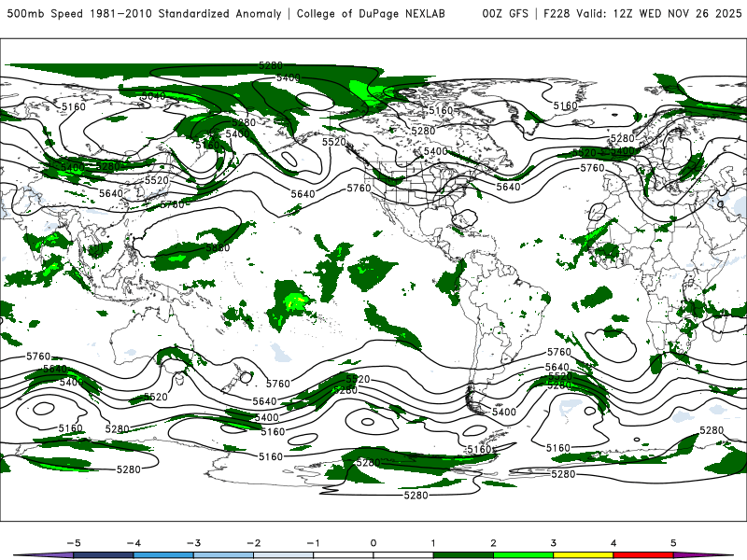The image size is (747, 560).
Task: Click the 'F228' forecast hour text
Action: 557,13
